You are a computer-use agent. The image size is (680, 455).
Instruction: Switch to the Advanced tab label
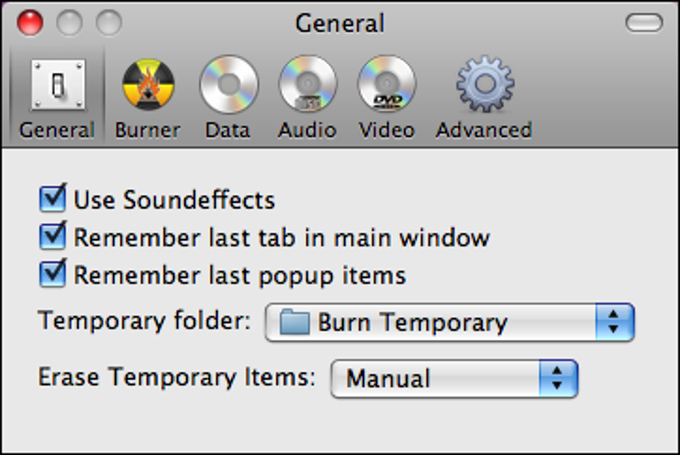pyautogui.click(x=484, y=130)
